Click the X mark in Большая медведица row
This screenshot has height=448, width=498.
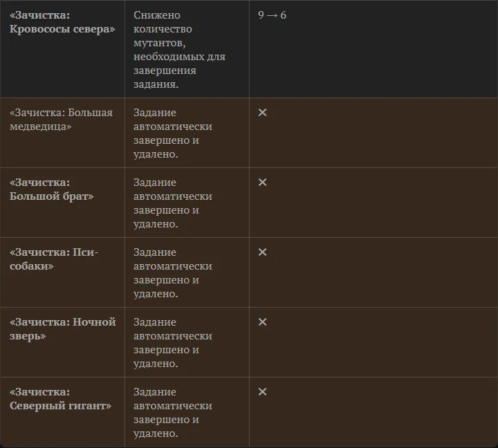click(262, 113)
